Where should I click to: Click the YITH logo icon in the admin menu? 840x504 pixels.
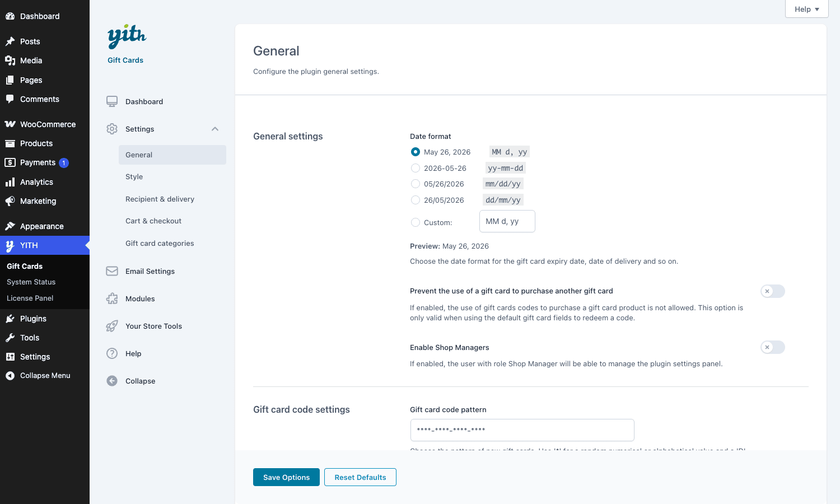[10, 245]
